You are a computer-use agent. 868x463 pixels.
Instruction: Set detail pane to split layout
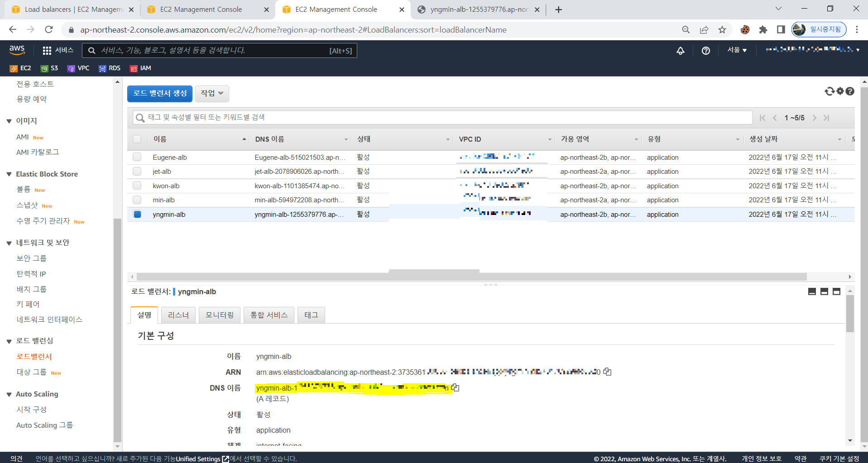(825, 291)
